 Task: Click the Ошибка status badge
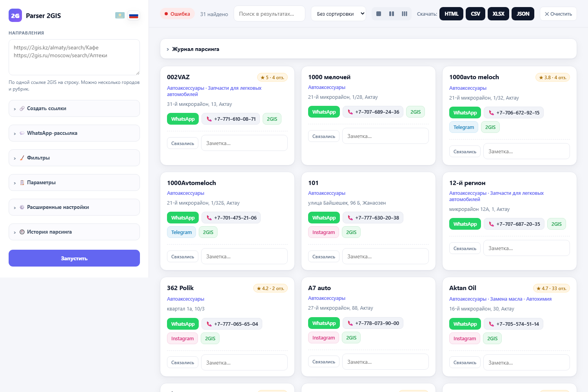click(x=177, y=14)
